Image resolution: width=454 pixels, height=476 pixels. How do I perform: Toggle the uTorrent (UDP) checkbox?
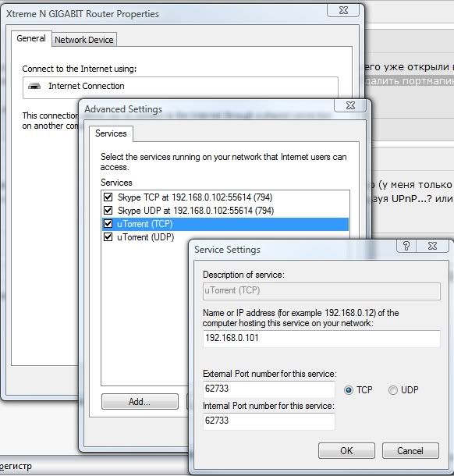point(108,236)
